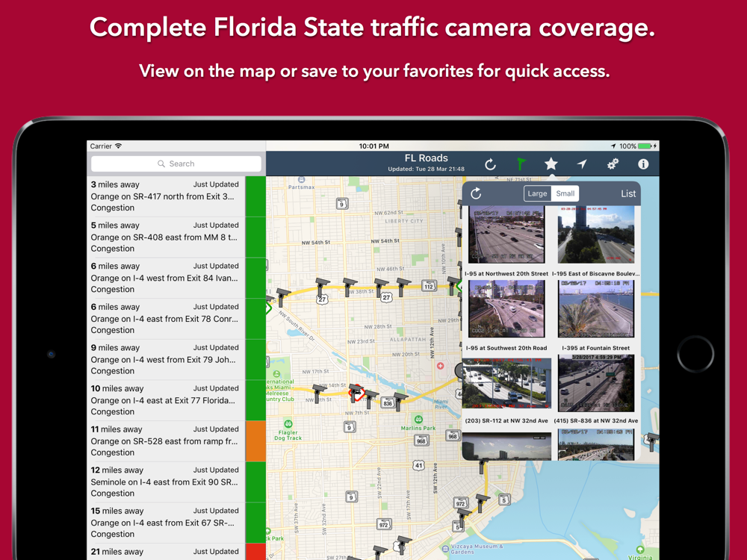Tap the FL Roads title
Screen dimensions: 747x560
[x=426, y=158]
